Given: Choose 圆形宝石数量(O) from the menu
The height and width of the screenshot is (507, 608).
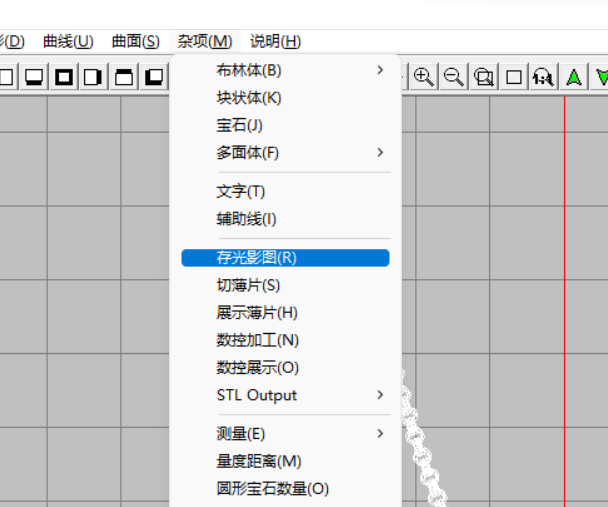Looking at the screenshot, I should click(x=285, y=488).
